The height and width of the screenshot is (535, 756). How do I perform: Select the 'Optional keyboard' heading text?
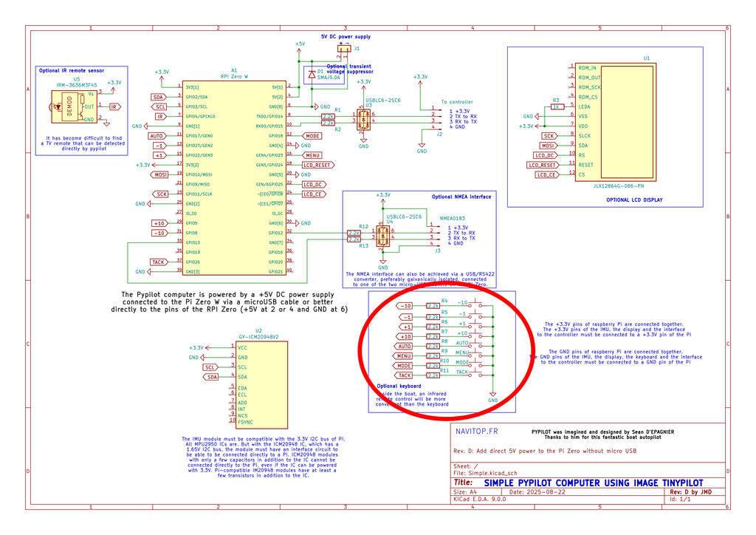point(399,386)
